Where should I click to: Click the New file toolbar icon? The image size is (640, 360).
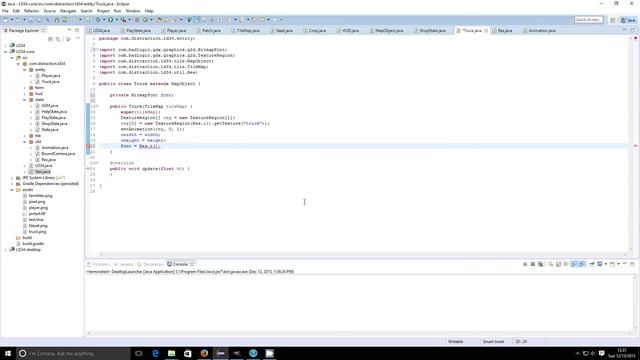click(5, 20)
